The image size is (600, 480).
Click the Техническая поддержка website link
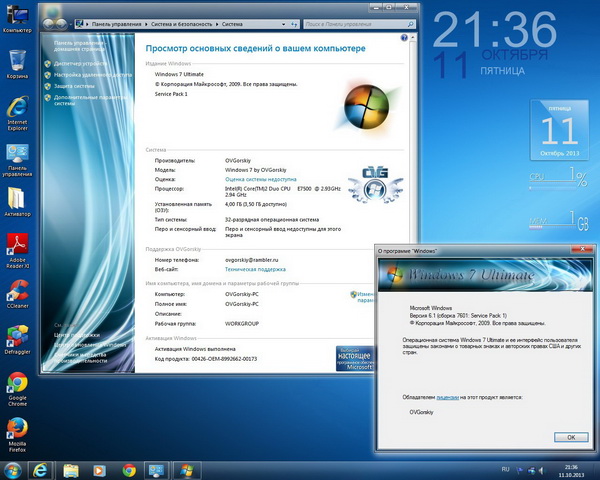pyautogui.click(x=255, y=269)
